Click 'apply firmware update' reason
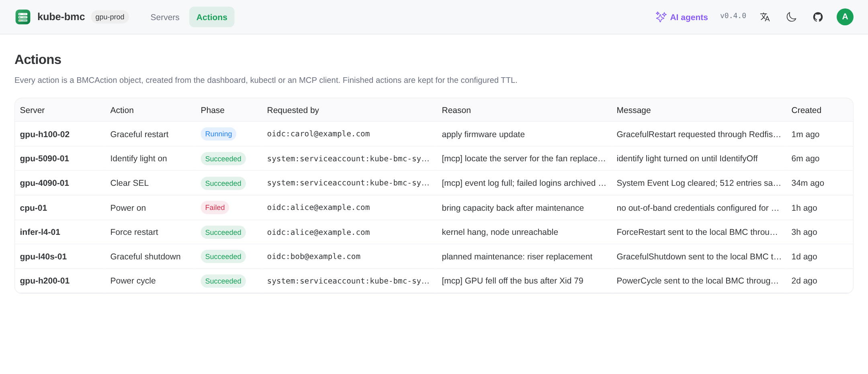The width and height of the screenshot is (868, 374). 483,134
